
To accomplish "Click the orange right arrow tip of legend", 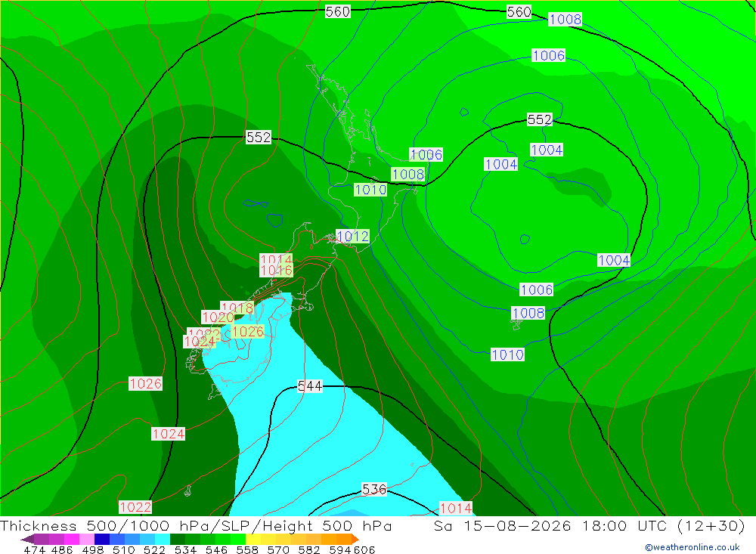I will 355,539.
